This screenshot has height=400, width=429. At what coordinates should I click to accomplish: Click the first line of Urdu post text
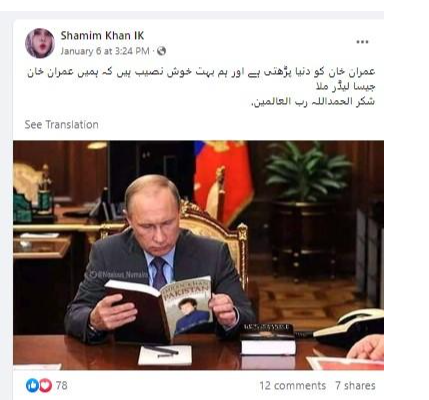point(201,72)
